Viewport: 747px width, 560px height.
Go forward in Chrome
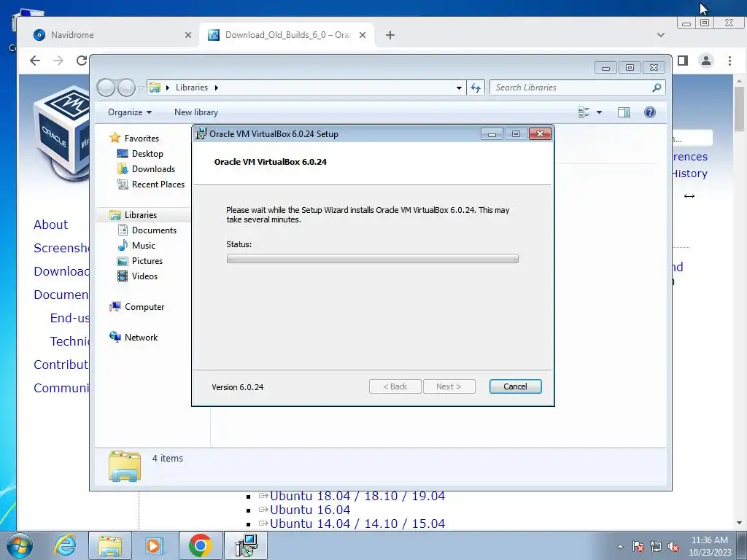(x=58, y=61)
